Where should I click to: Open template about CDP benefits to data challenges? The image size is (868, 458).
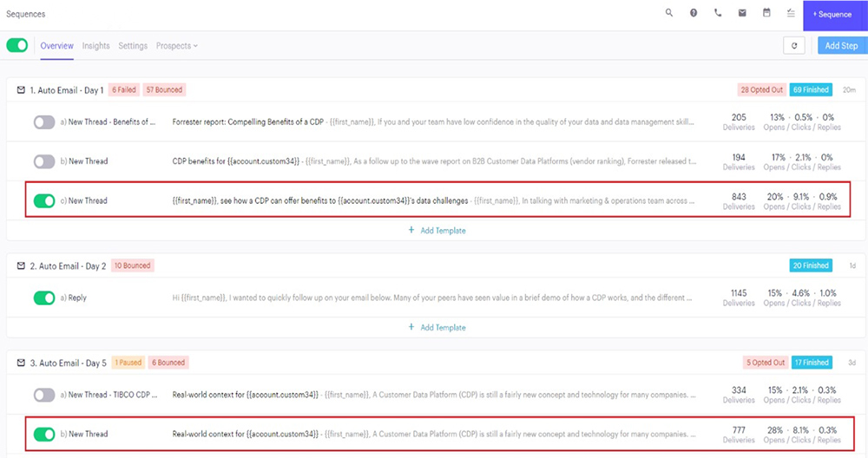coord(320,200)
